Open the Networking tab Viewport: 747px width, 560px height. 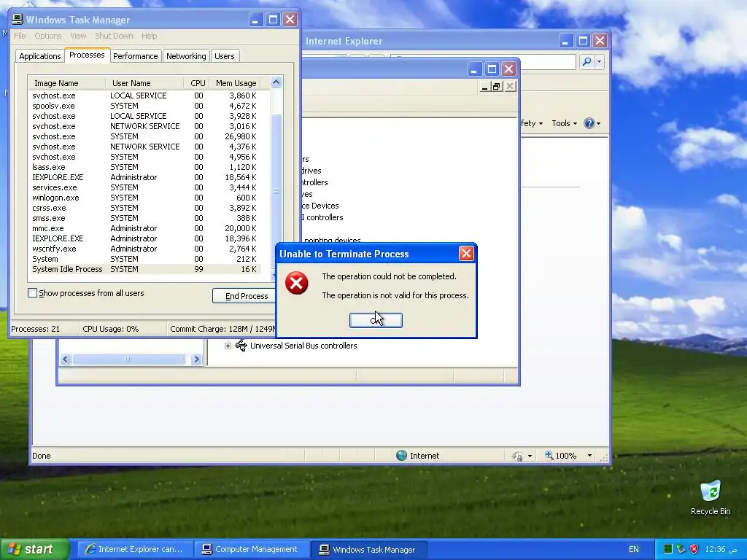(x=186, y=56)
